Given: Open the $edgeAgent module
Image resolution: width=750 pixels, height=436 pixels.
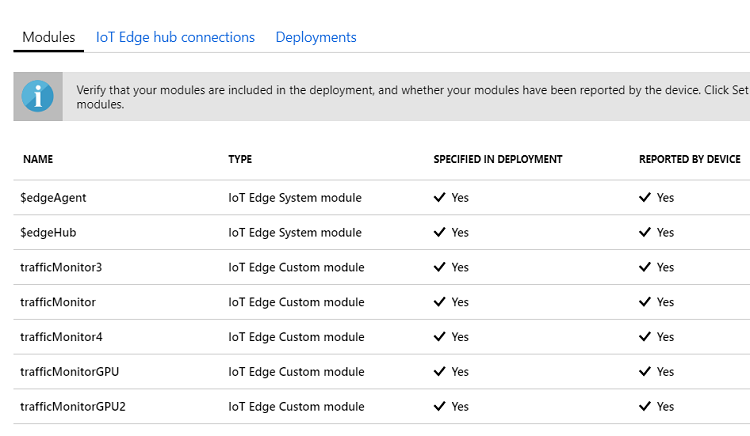Looking at the screenshot, I should coord(53,198).
